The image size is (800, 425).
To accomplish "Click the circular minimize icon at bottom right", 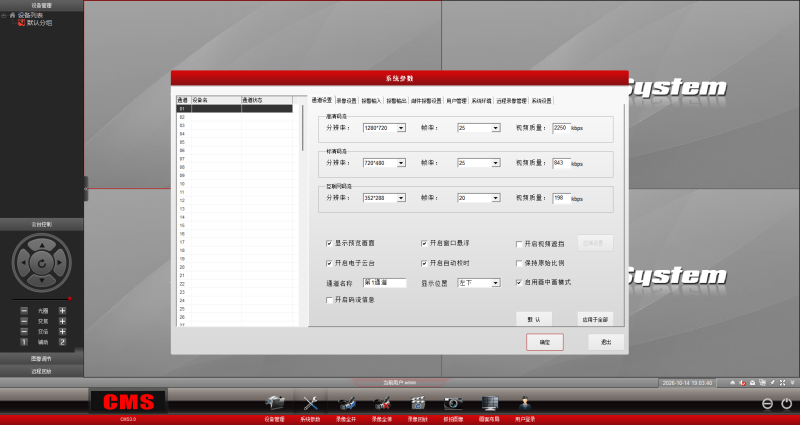I will pos(767,404).
